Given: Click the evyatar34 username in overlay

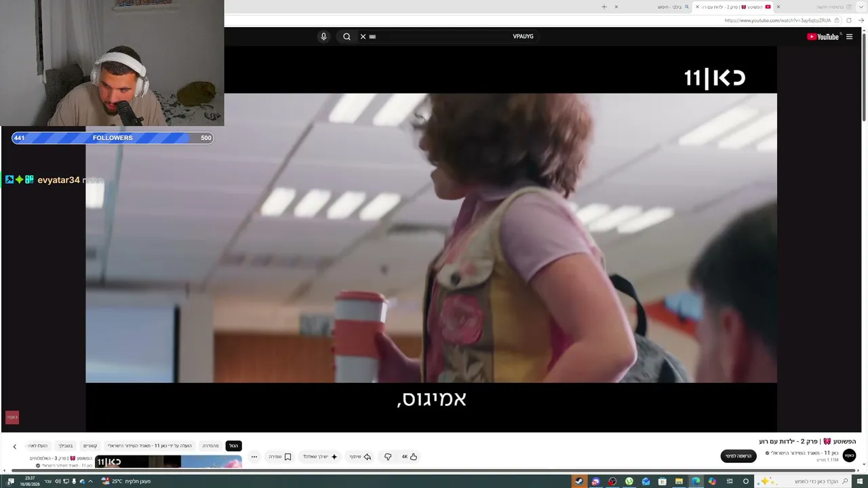Looking at the screenshot, I should (x=58, y=180).
